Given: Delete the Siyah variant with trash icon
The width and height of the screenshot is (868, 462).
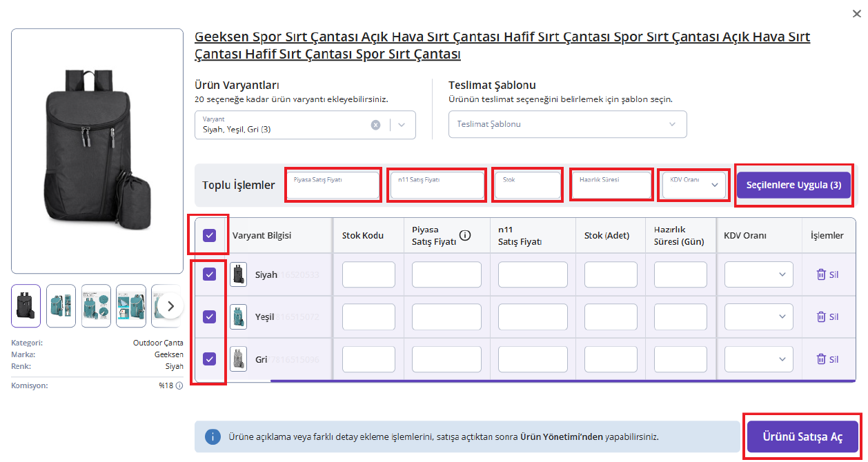Looking at the screenshot, I should [x=821, y=274].
